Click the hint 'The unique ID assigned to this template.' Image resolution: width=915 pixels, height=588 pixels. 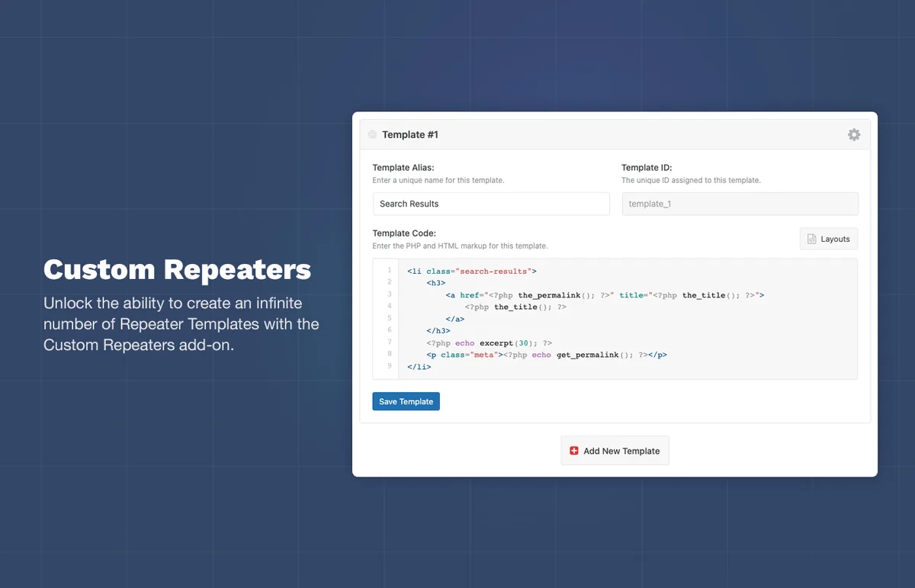[x=691, y=181]
